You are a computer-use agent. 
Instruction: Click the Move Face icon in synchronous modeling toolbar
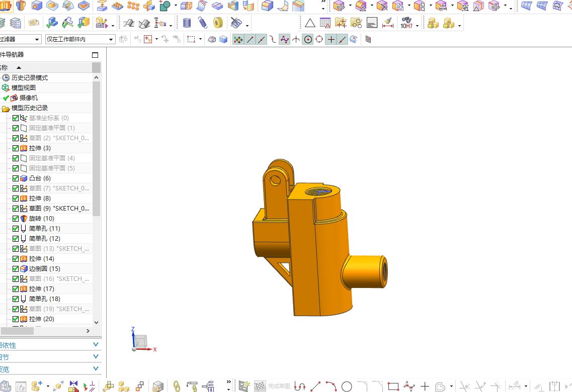coord(339,6)
